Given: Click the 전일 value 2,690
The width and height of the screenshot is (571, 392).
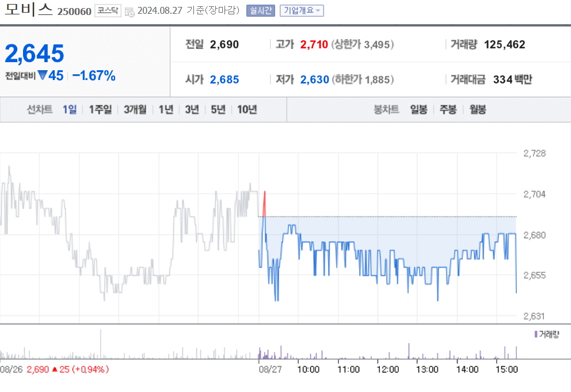Looking at the screenshot, I should 224,44.
